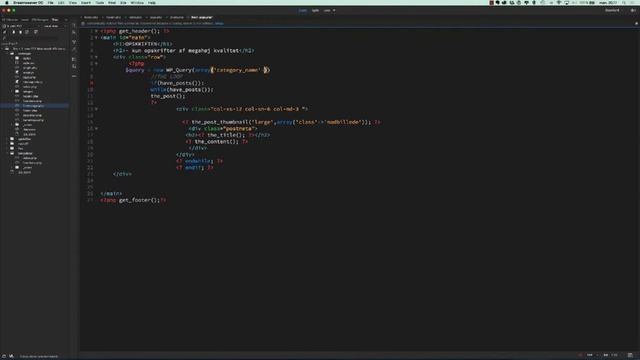
Task: Click the cursor position indicator in status bar
Action: [614, 355]
